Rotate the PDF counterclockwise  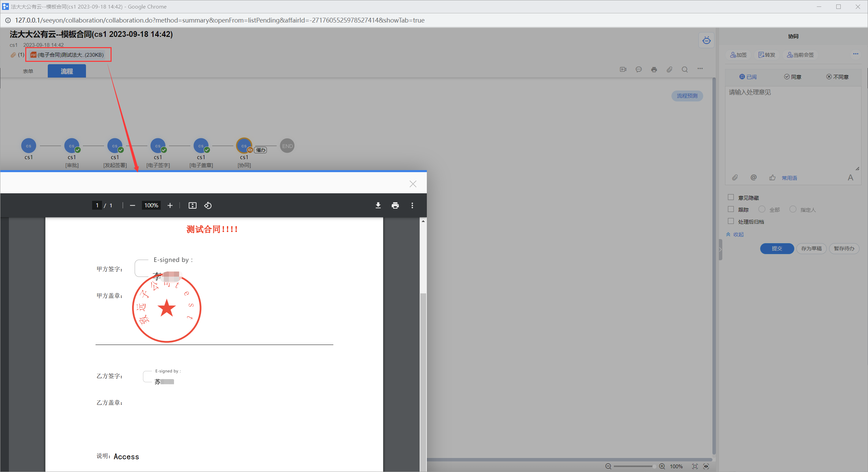[208, 205]
